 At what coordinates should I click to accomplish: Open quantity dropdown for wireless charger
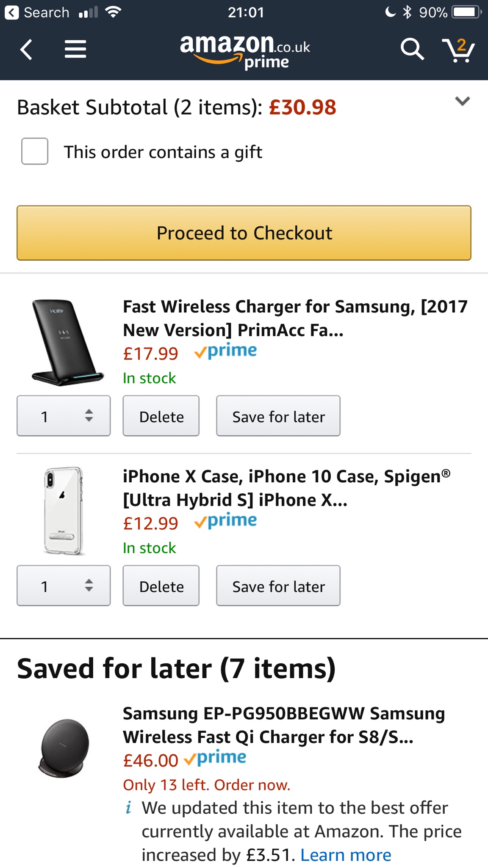pos(64,416)
